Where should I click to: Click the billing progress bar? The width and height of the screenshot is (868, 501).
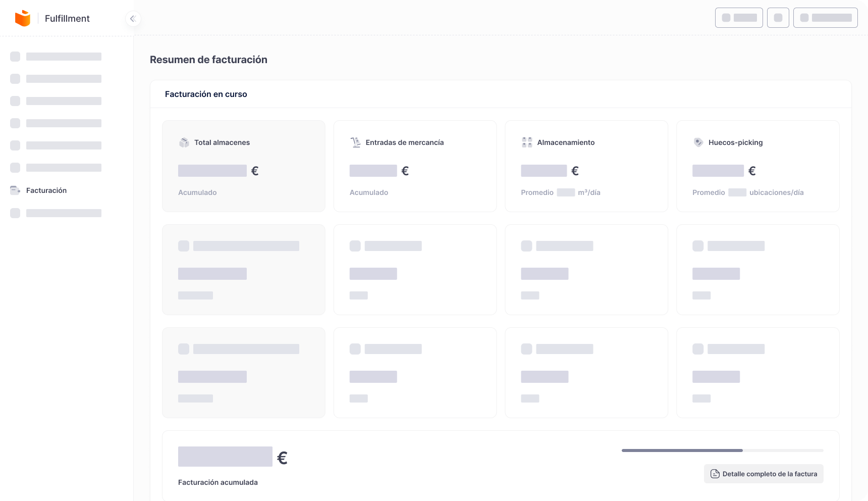(x=722, y=450)
